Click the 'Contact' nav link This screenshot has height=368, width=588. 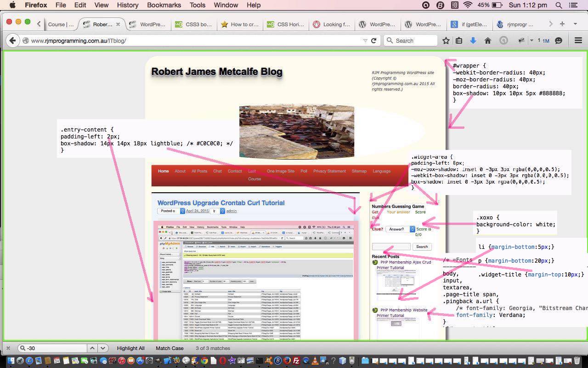tap(235, 171)
